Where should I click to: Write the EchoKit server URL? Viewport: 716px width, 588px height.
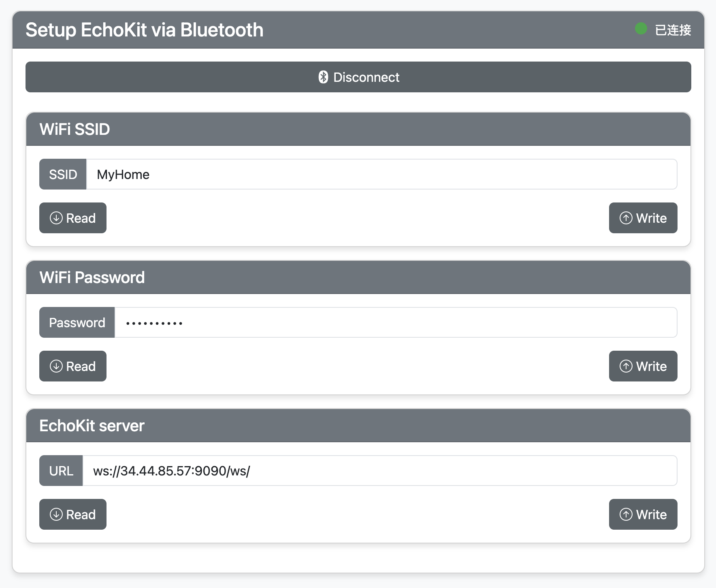[x=643, y=514]
